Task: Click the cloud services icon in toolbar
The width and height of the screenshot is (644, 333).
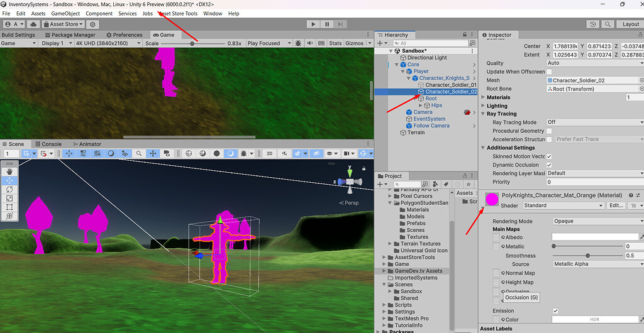Action: coord(32,24)
